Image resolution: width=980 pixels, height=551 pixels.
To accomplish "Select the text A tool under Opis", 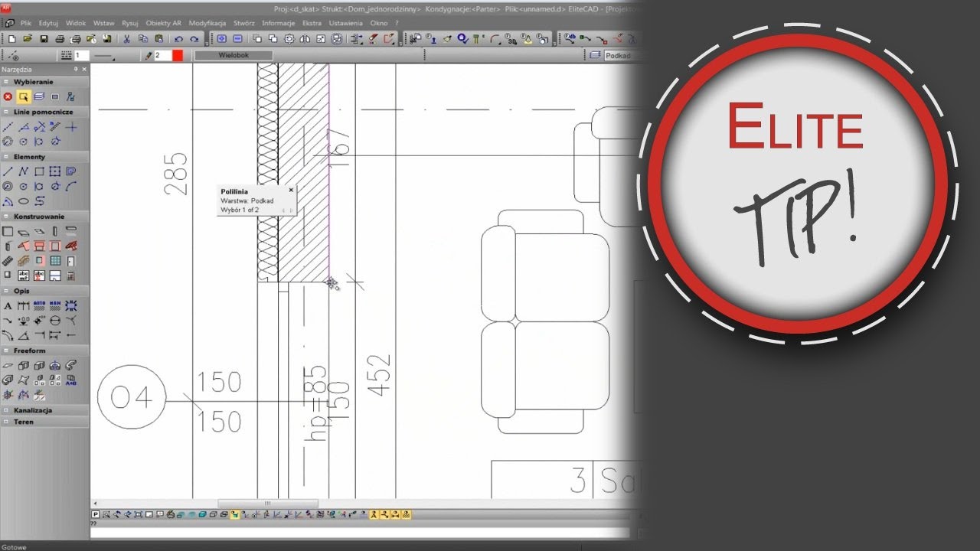I will [x=8, y=305].
